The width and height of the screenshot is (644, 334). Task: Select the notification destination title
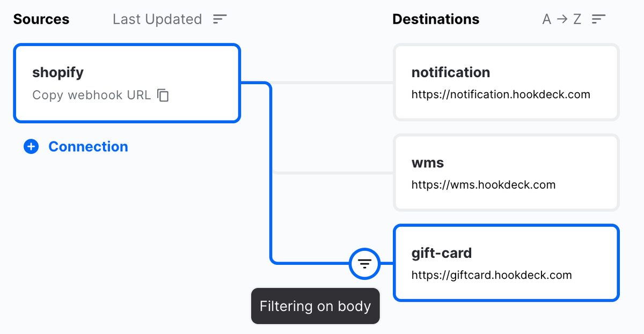pyautogui.click(x=451, y=72)
